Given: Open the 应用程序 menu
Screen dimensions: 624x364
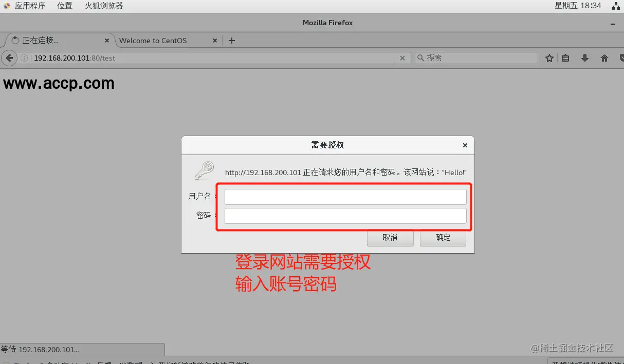Looking at the screenshot, I should [x=30, y=6].
